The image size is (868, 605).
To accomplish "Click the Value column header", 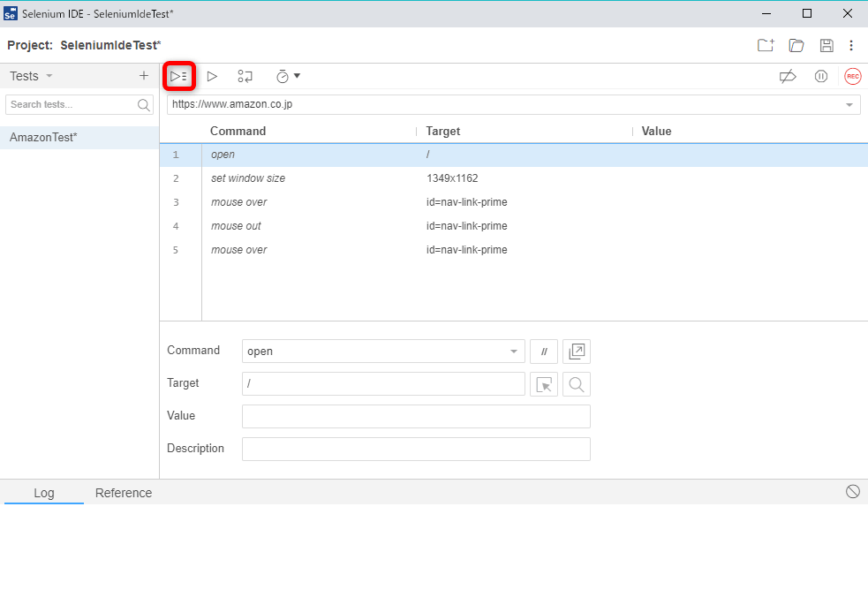I will pyautogui.click(x=657, y=132).
